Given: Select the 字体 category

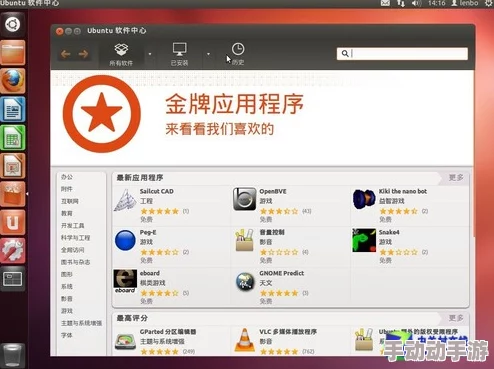Looking at the screenshot, I should [67, 335].
